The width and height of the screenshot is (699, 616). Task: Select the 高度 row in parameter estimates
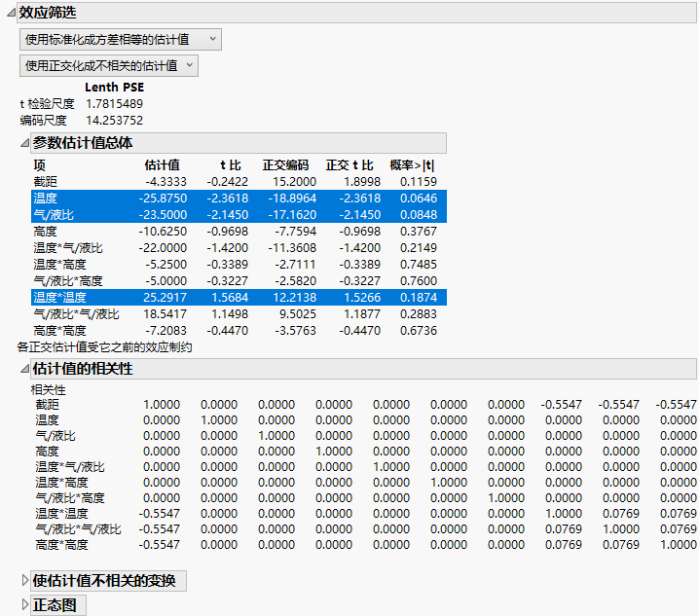click(239, 231)
